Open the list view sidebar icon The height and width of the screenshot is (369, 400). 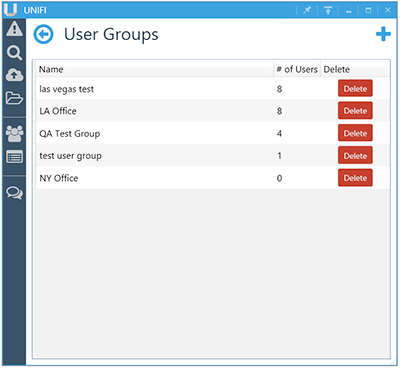click(14, 157)
